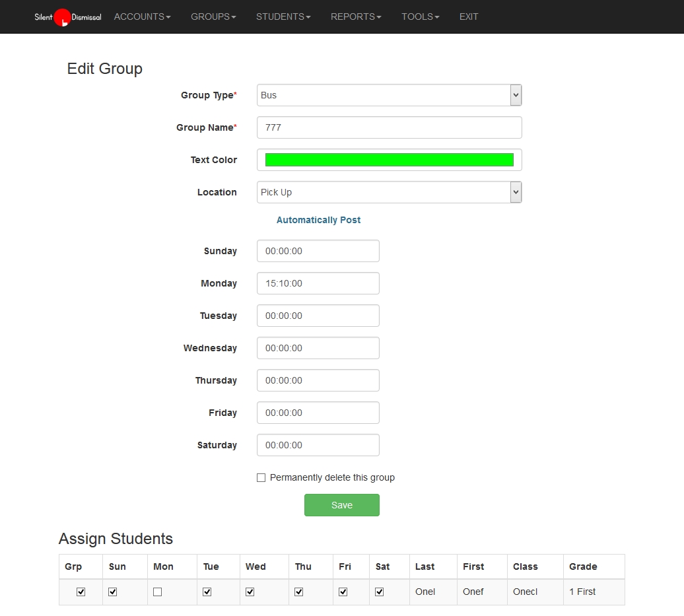
Task: Expand the STUDENTS dropdown menu
Action: (283, 17)
